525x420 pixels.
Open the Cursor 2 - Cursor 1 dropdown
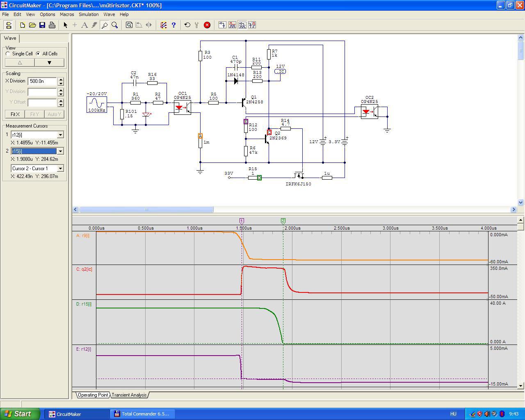pyautogui.click(x=60, y=169)
